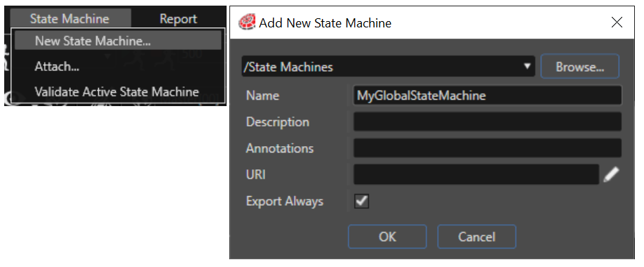This screenshot has height=267, width=644.
Task: Click the red dialog title bar icon
Action: (x=248, y=22)
